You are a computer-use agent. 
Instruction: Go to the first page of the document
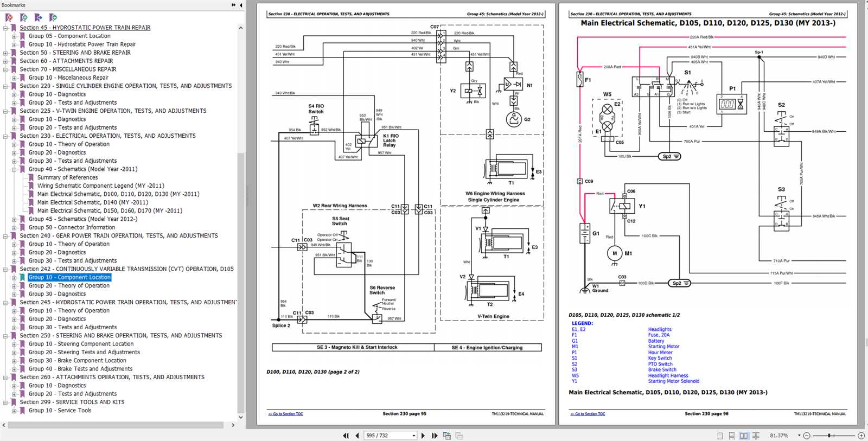346,436
